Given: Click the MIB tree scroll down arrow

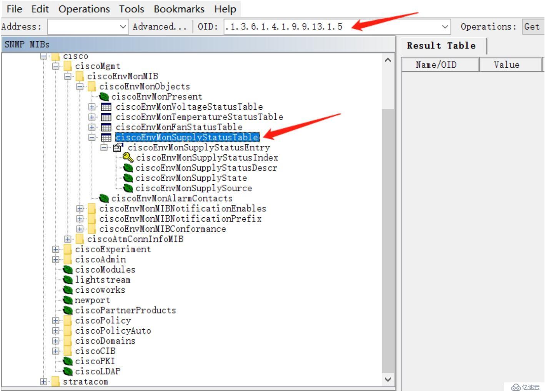Looking at the screenshot, I should [x=388, y=379].
